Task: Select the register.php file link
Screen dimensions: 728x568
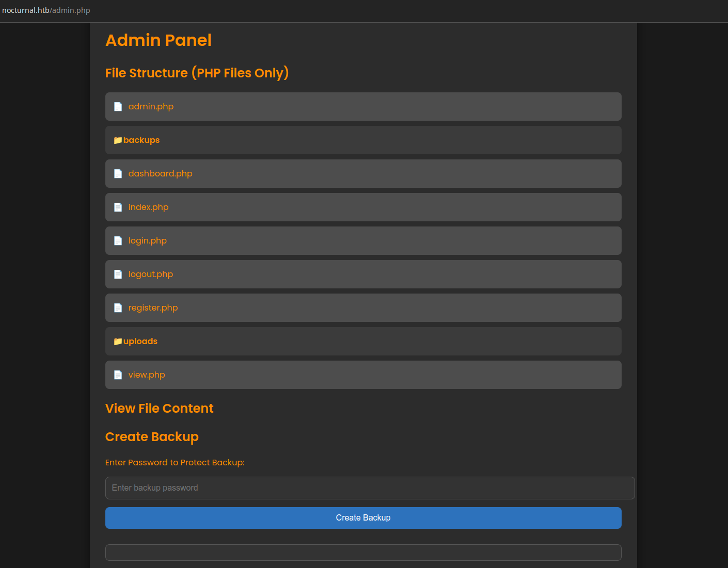Action: [x=153, y=308]
